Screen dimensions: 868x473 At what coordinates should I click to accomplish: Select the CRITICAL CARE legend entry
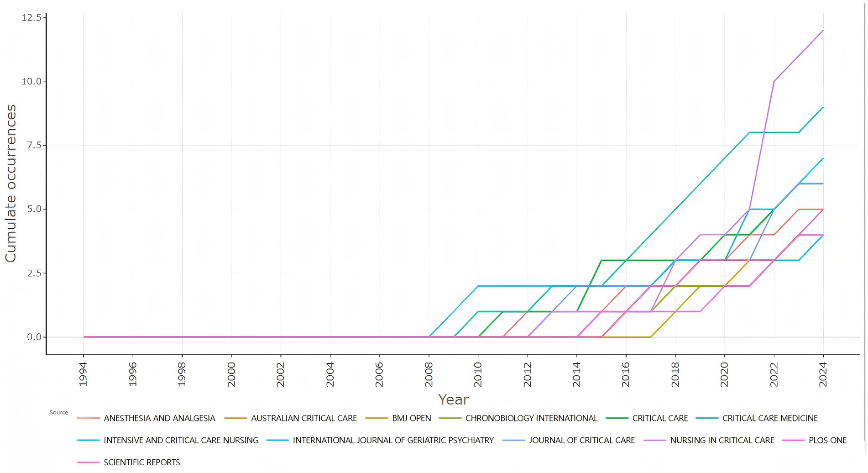pyautogui.click(x=647, y=418)
